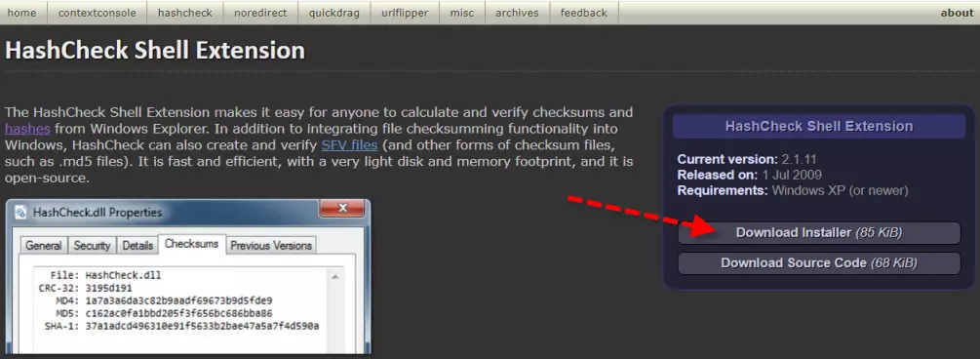Open the misc menu item
This screenshot has height=359, width=980.
[462, 13]
